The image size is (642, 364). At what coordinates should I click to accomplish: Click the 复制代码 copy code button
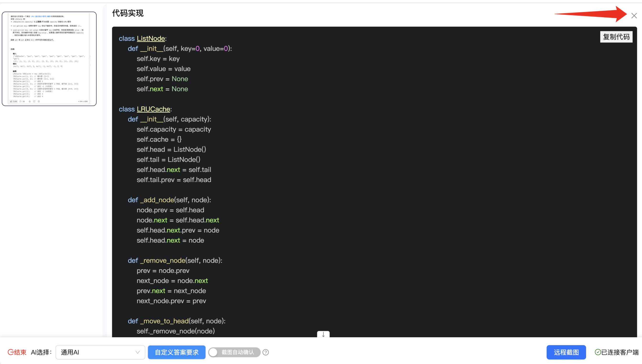click(616, 37)
